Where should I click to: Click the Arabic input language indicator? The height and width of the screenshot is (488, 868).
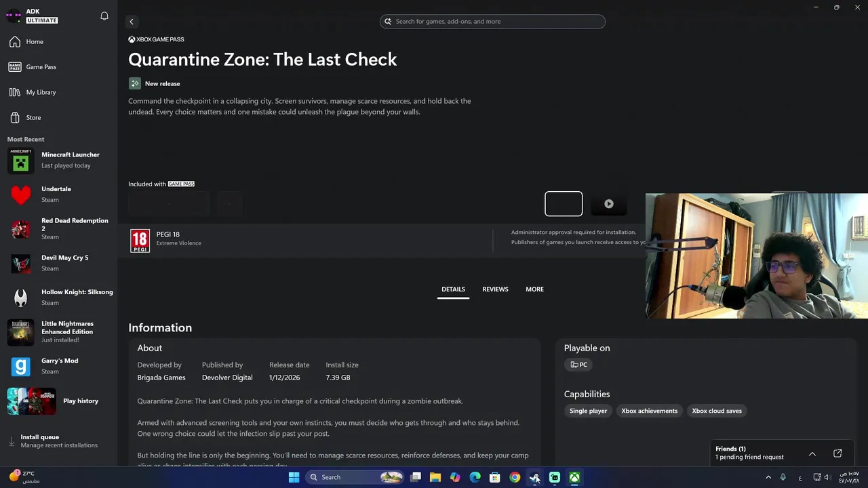point(801,477)
